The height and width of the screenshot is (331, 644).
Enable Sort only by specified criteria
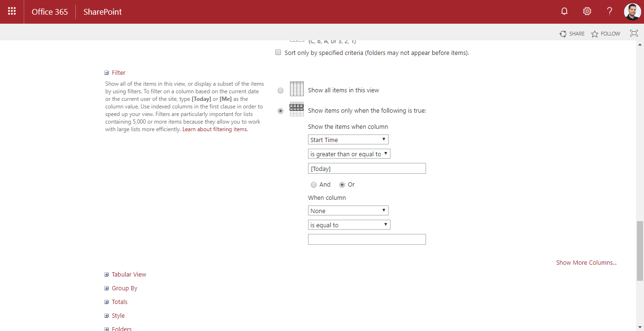(x=278, y=52)
